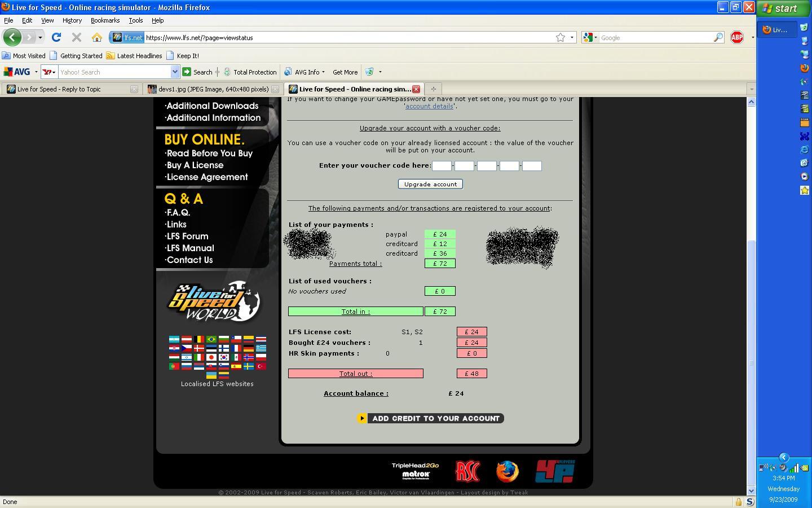Click the page scrollbar down arrow
812x508 pixels.
point(751,491)
